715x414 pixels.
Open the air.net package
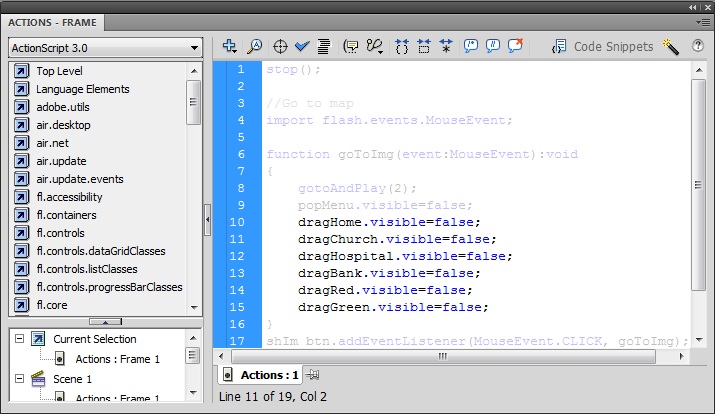[52, 143]
